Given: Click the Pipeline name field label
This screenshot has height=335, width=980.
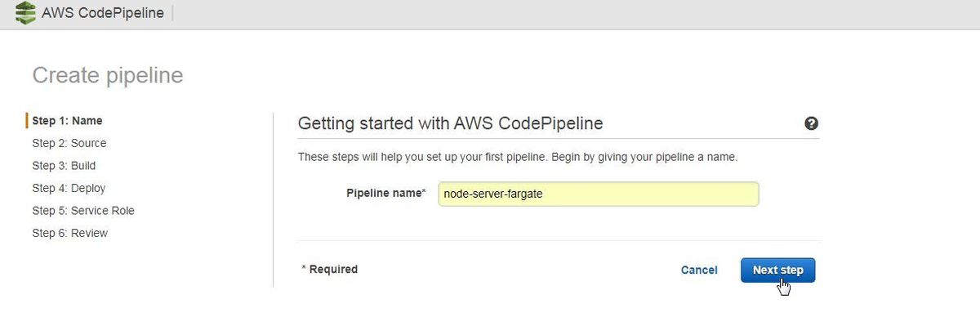Looking at the screenshot, I should coord(386,194).
